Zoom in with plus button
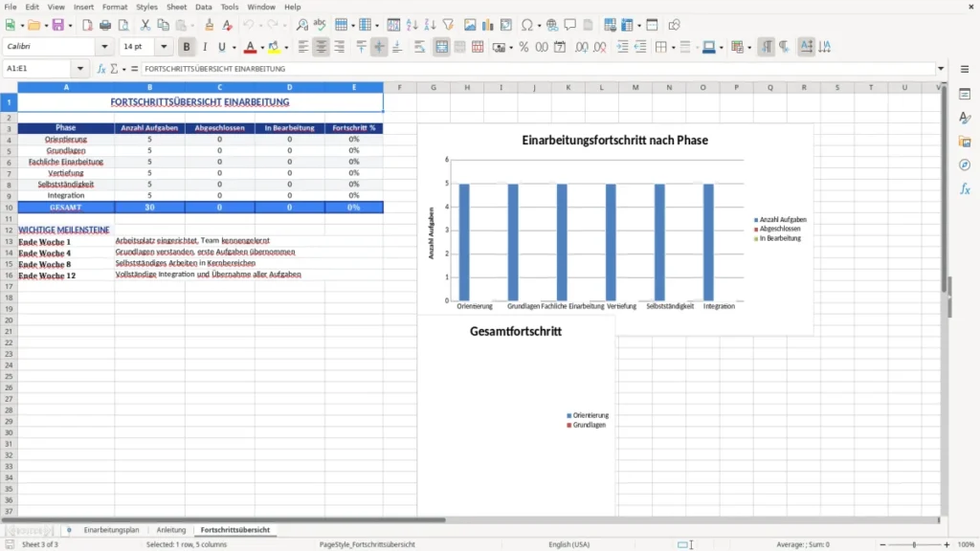Viewport: 980px width, 551px height. (947, 544)
